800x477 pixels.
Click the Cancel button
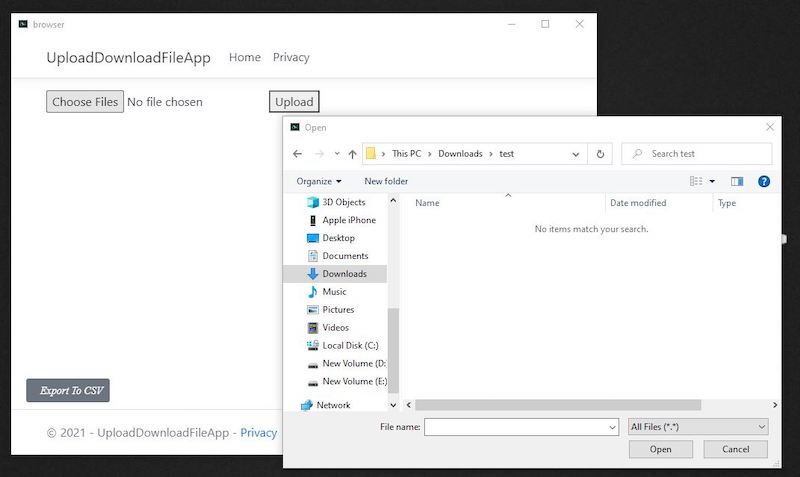[736, 449]
